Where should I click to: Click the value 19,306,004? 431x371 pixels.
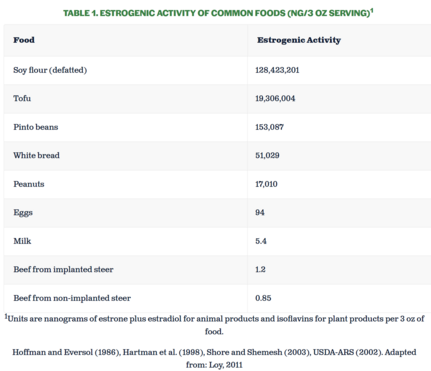click(x=275, y=98)
